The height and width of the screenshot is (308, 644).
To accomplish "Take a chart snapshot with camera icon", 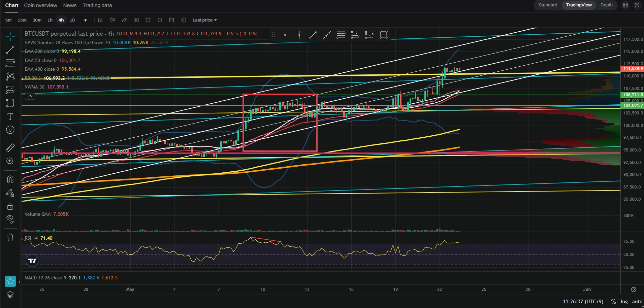I will 136,20.
